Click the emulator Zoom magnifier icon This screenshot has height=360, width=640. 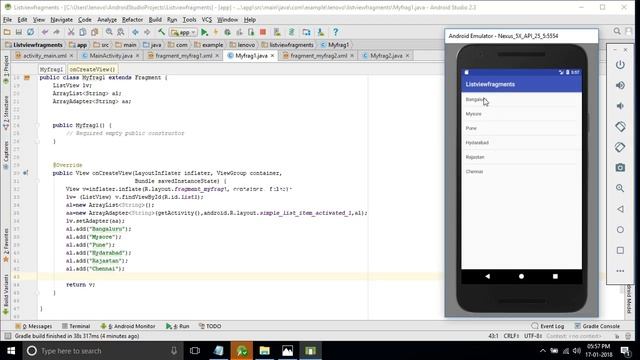[620, 188]
